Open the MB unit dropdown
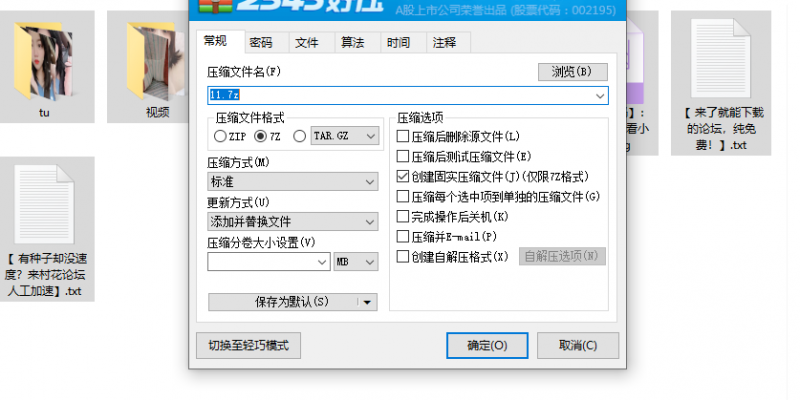This screenshot has width=800, height=400. click(x=356, y=261)
